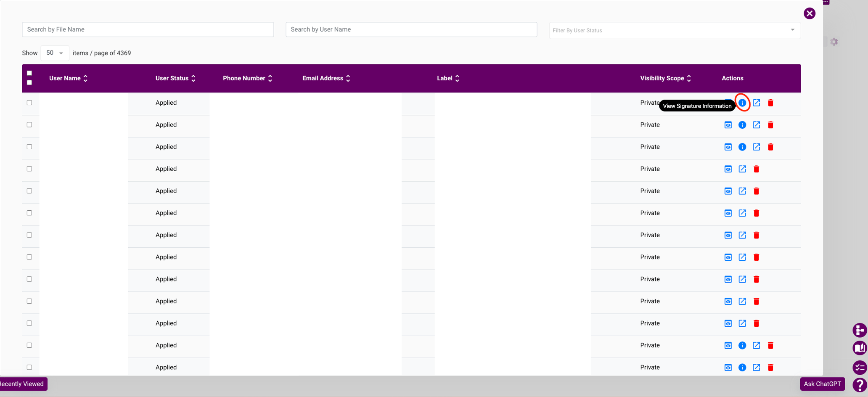Delete the first signature row
868x397 pixels.
771,103
